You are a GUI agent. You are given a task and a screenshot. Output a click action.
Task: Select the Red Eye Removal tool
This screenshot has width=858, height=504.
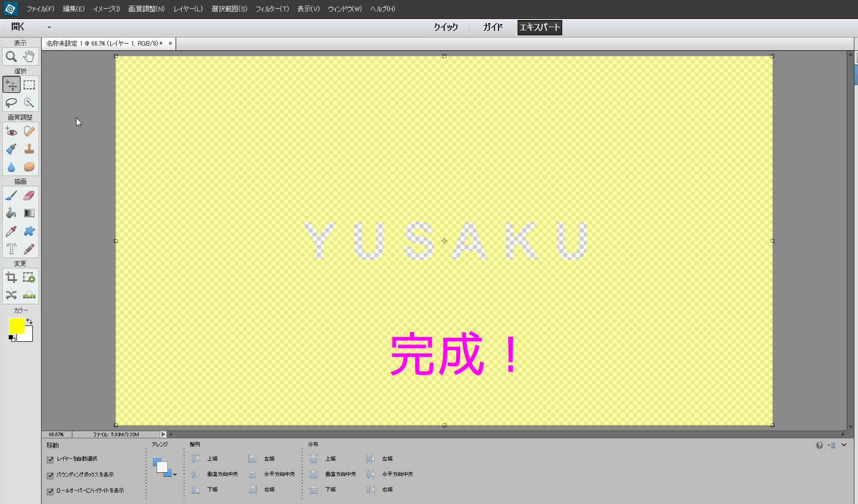tap(11, 131)
